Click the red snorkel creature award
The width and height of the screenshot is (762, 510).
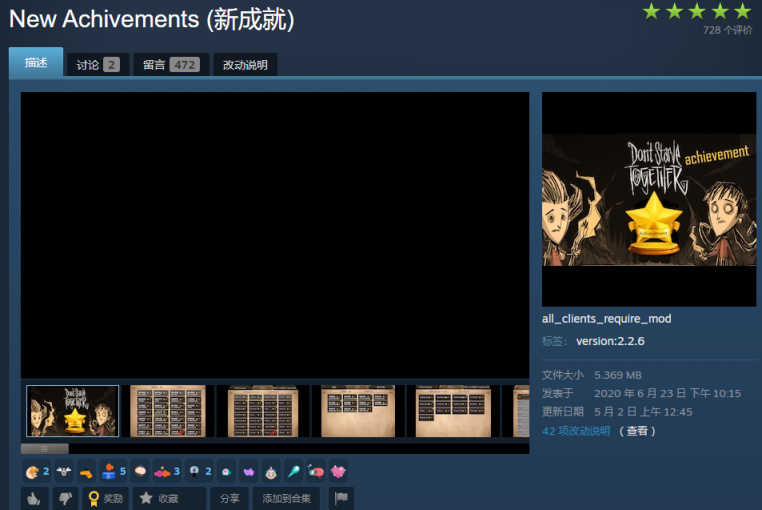point(316,471)
